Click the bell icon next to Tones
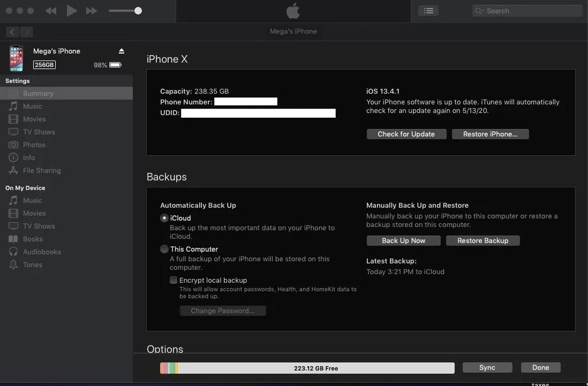588x386 pixels. [13, 264]
